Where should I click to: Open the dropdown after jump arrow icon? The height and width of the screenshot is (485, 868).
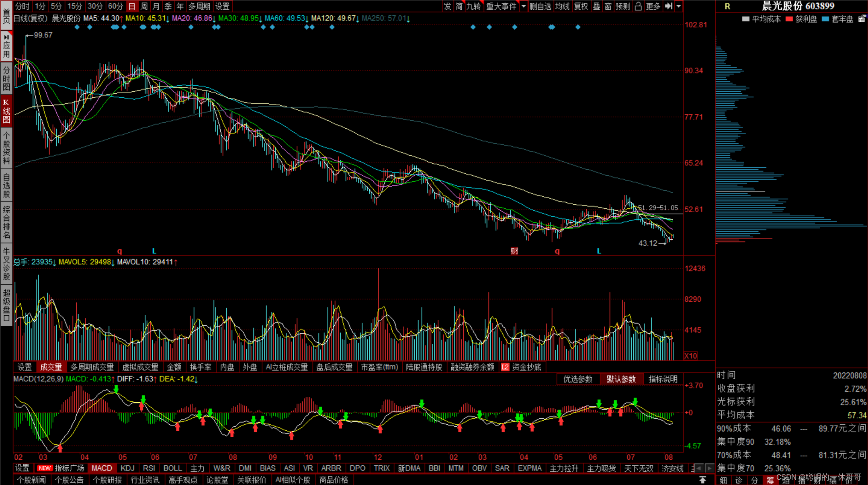[679, 6]
